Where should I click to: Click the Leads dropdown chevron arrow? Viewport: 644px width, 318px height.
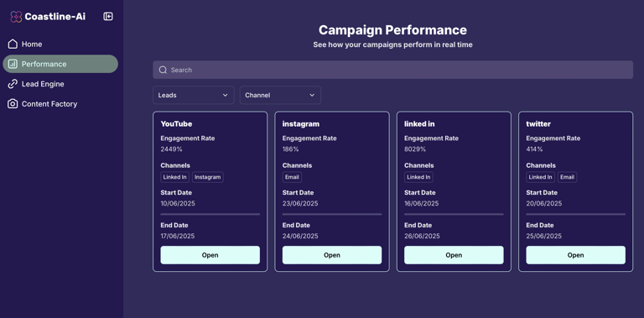tap(225, 95)
